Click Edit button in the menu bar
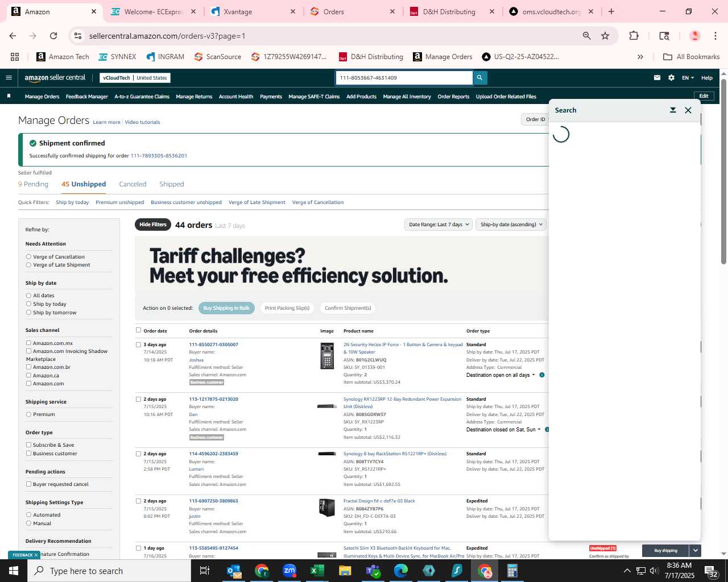This screenshot has width=728, height=582. [x=704, y=96]
